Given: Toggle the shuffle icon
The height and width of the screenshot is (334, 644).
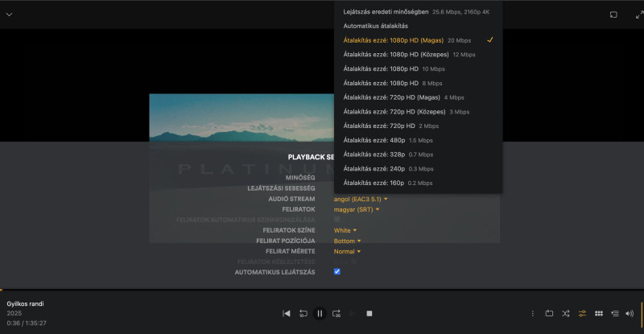Looking at the screenshot, I should [566, 313].
